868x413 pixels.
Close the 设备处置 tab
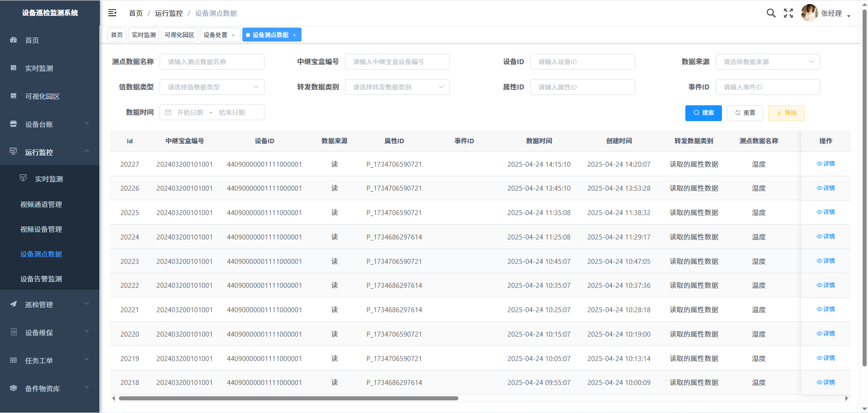point(233,35)
